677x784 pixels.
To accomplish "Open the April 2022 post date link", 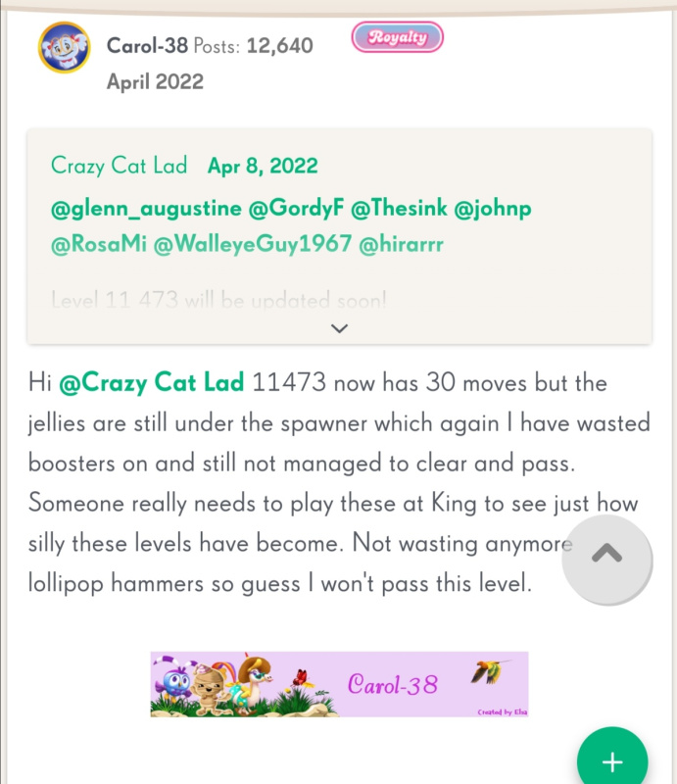I will point(155,81).
